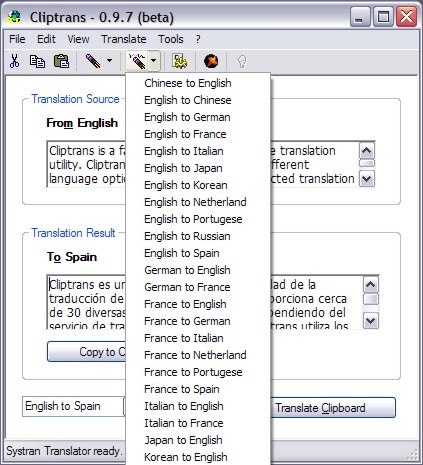Open the gear settings toolbar icon
The image size is (423, 465).
click(x=180, y=61)
